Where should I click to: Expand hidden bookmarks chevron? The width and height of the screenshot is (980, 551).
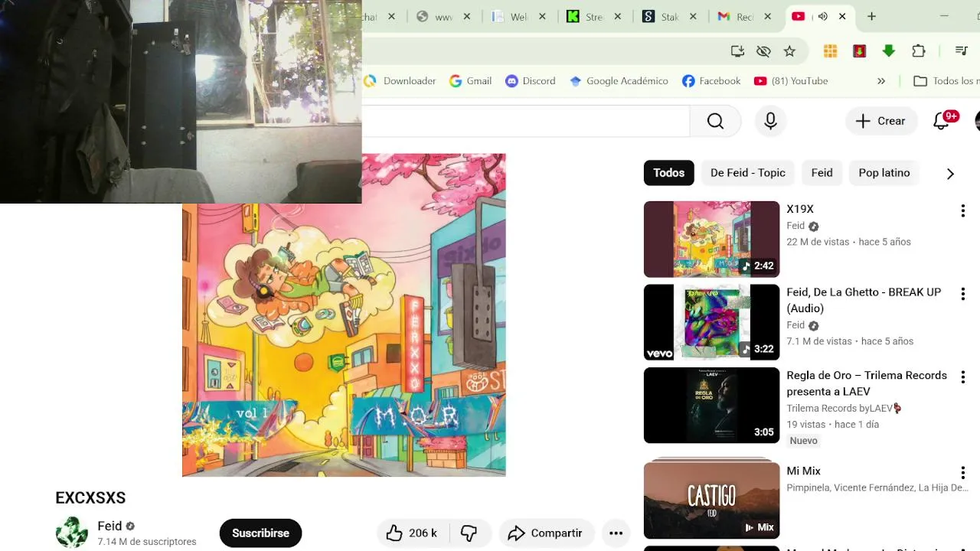[881, 81]
